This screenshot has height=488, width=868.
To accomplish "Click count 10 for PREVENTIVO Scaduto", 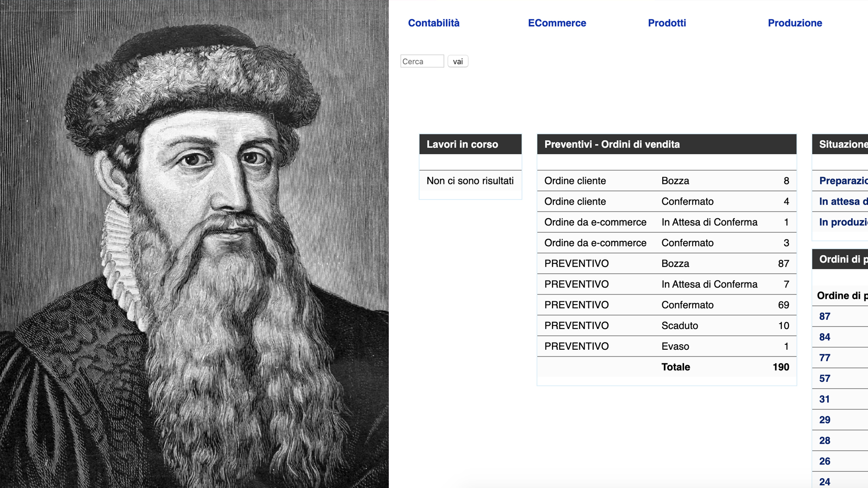I will point(783,326).
